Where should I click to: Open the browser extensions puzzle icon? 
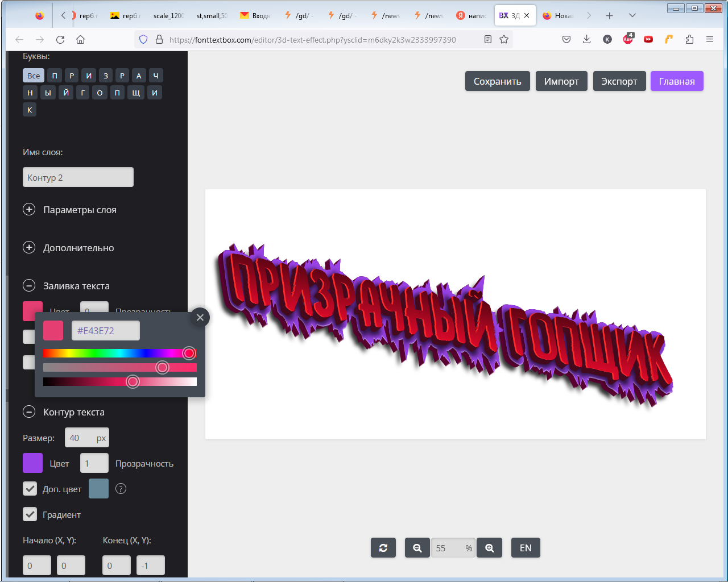coord(689,39)
